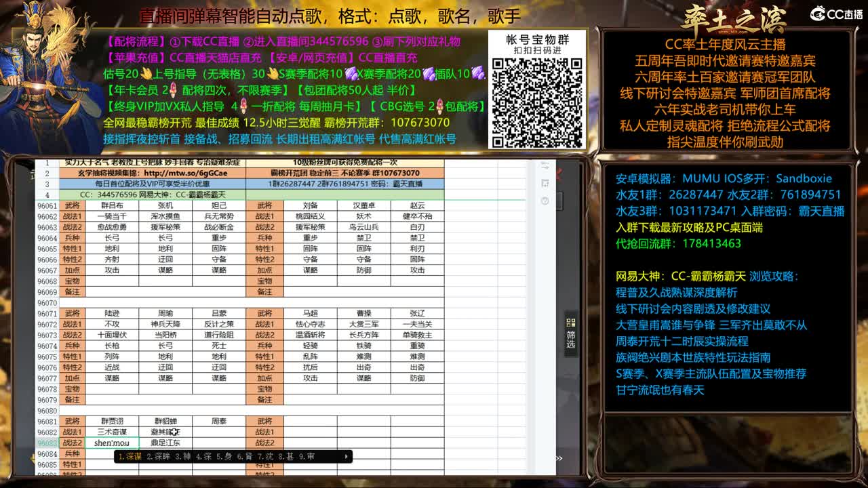Select the cell 浑水摸鱼
Viewport: 868px width, 488px height.
(165, 216)
